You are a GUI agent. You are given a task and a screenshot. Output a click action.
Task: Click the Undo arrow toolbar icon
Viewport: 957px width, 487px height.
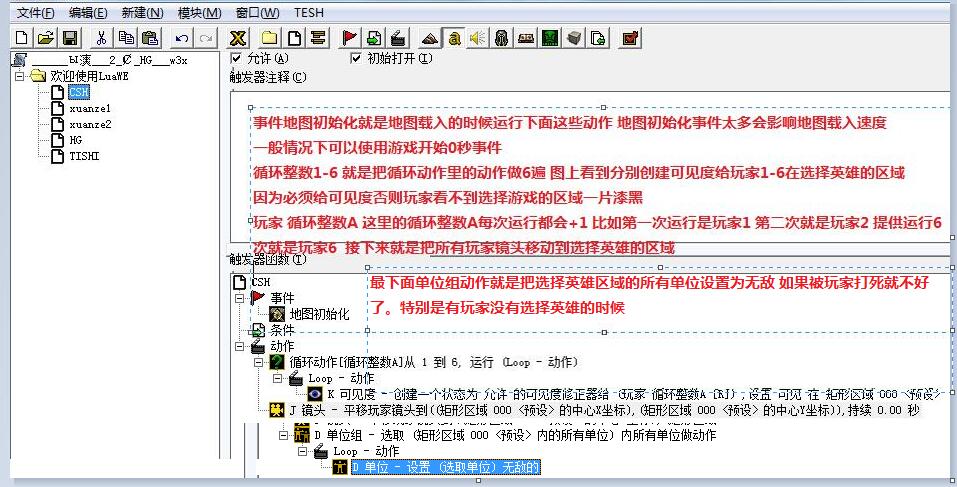tap(182, 38)
